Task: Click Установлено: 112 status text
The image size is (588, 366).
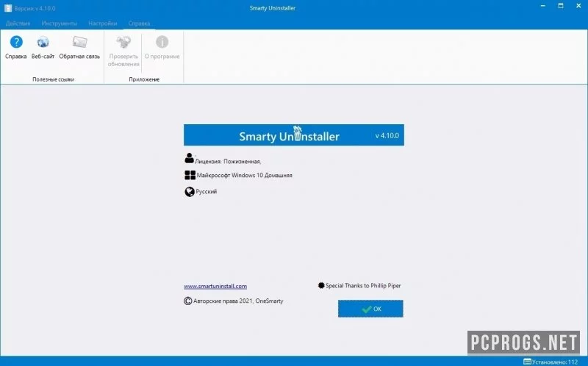Action: click(555, 362)
